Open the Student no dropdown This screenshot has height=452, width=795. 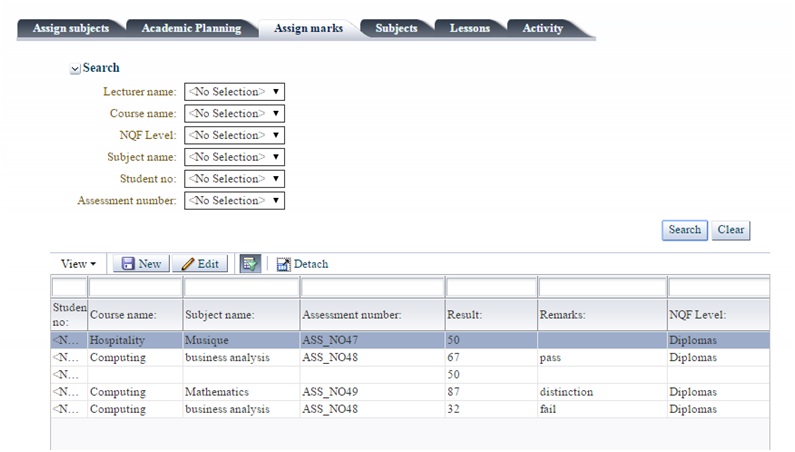[234, 179]
